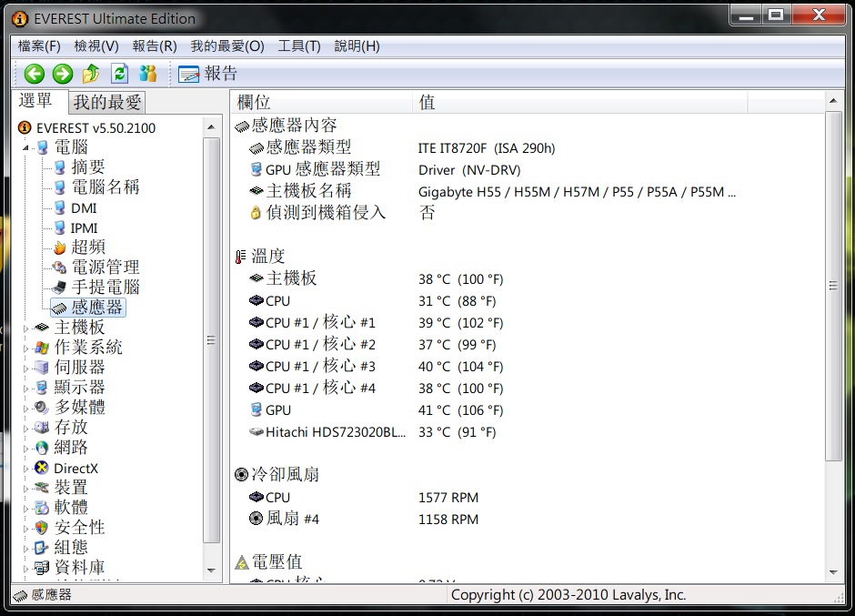Click the green Back arrow toolbar icon
855x616 pixels.
pyautogui.click(x=34, y=74)
